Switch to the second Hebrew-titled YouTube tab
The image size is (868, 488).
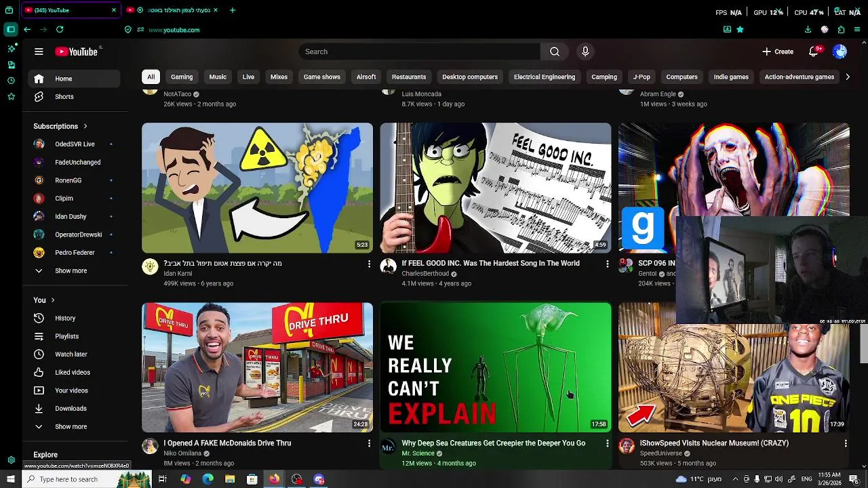coord(173,10)
